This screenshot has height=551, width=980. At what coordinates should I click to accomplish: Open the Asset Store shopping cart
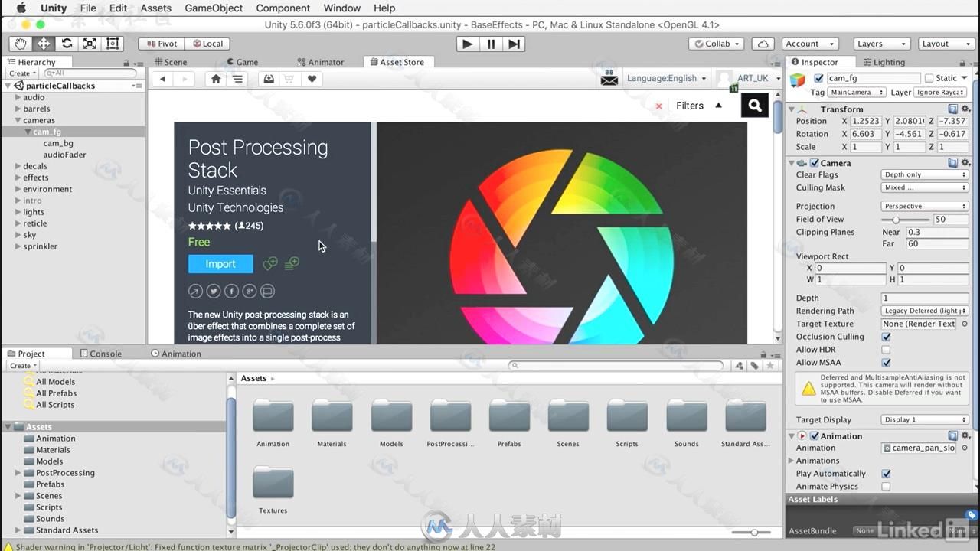pyautogui.click(x=289, y=79)
